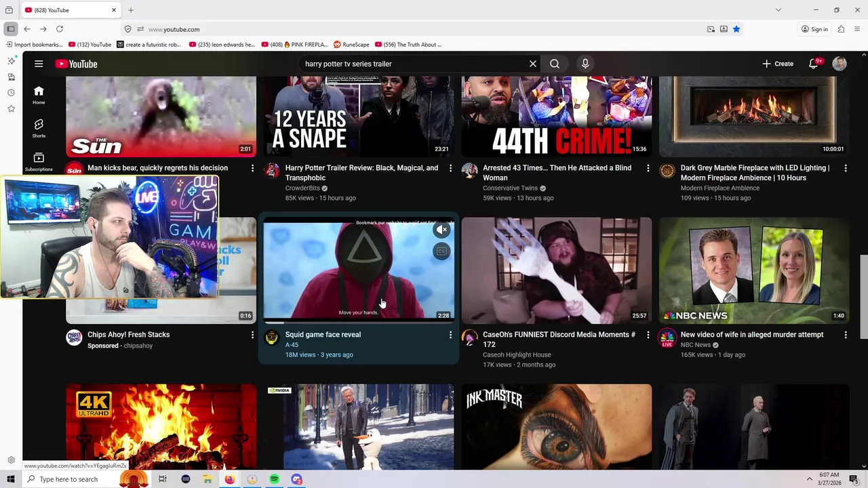Open options for Chips Ahoy Fresh Stacks ad
The width and height of the screenshot is (868, 488).
click(x=252, y=335)
